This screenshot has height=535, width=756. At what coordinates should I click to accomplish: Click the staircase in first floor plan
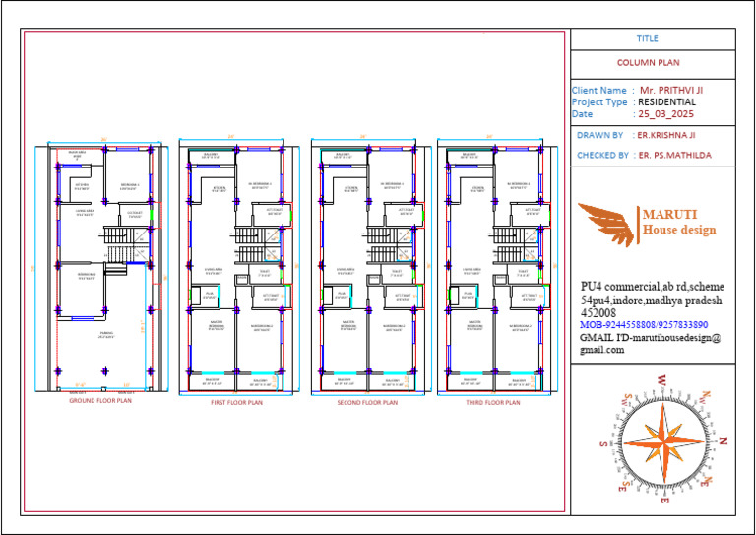coord(258,245)
